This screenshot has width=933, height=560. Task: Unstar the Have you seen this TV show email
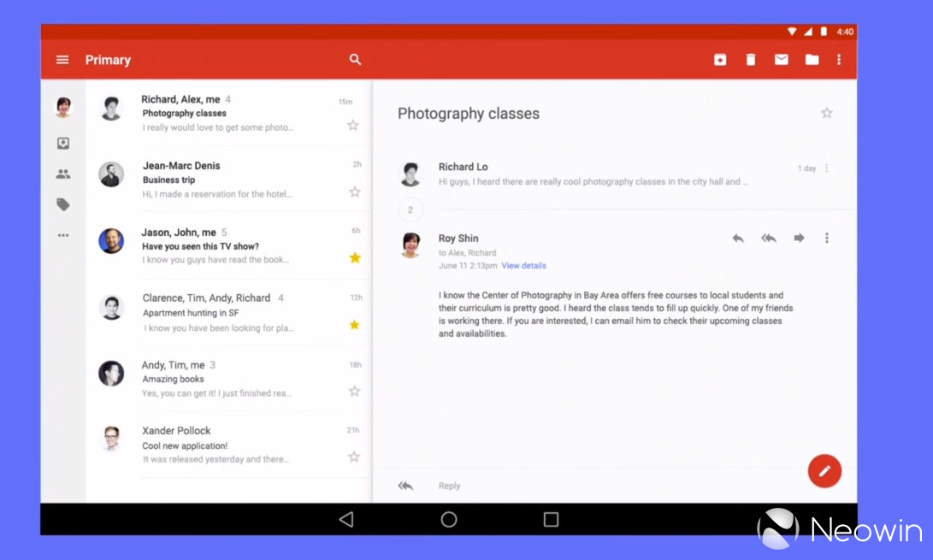pos(355,257)
